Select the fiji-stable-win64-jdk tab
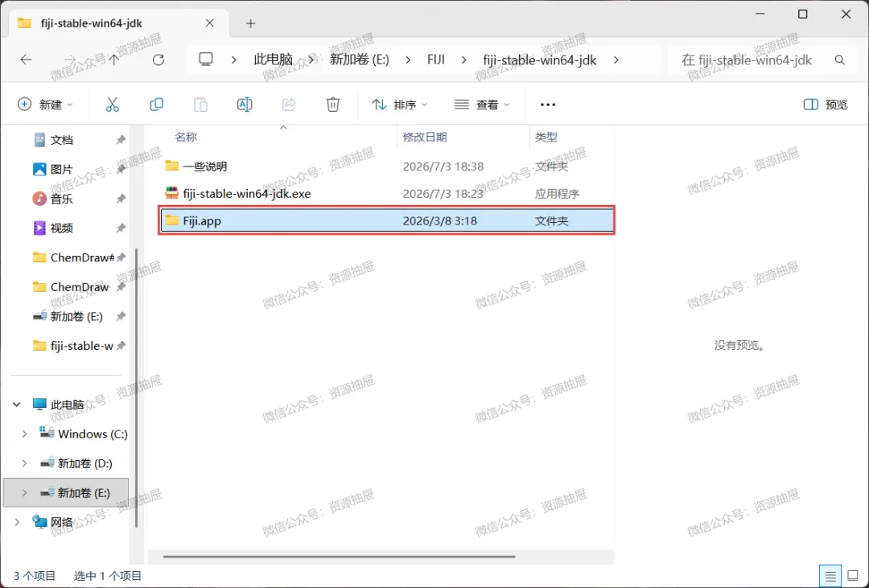869x588 pixels. tap(117, 23)
